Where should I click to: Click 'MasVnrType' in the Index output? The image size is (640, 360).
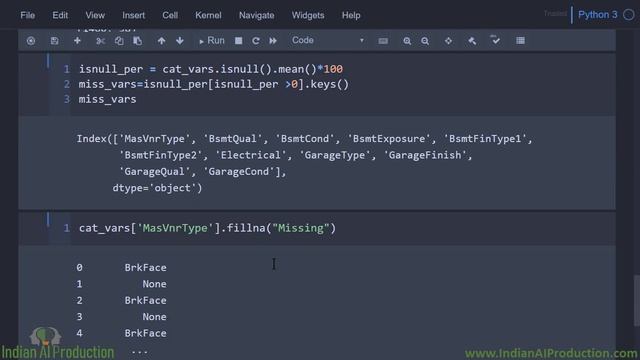pos(154,139)
